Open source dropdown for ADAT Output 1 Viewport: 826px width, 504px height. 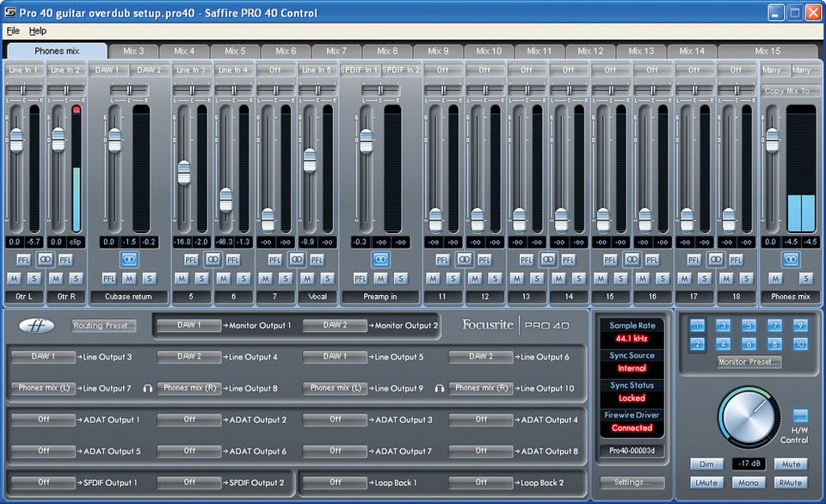tap(44, 419)
